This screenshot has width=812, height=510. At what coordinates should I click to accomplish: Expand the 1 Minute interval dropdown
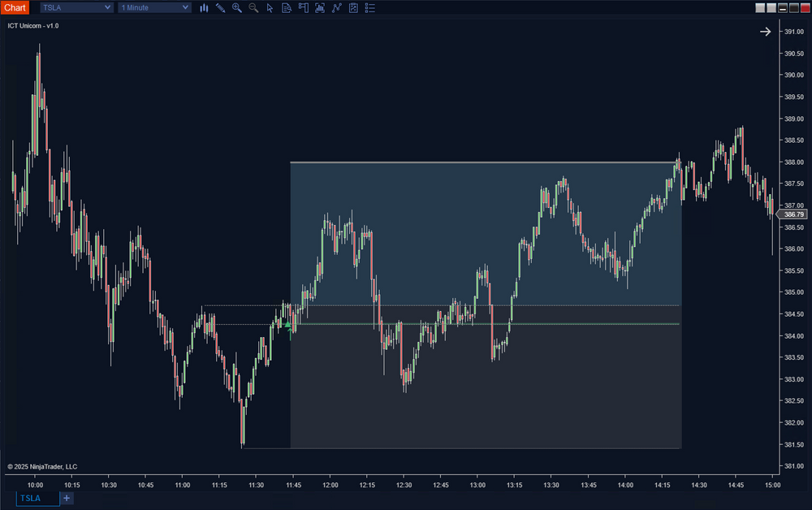(154, 7)
